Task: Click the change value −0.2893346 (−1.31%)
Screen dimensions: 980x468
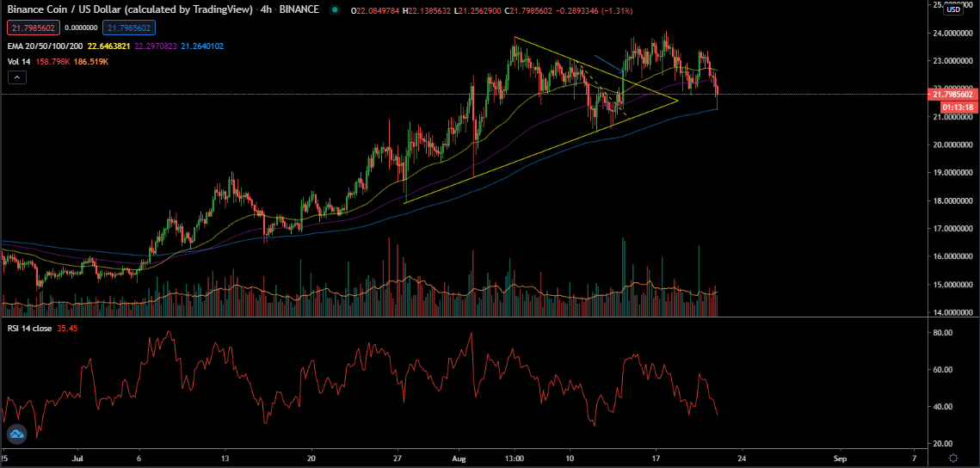Action: click(x=594, y=10)
